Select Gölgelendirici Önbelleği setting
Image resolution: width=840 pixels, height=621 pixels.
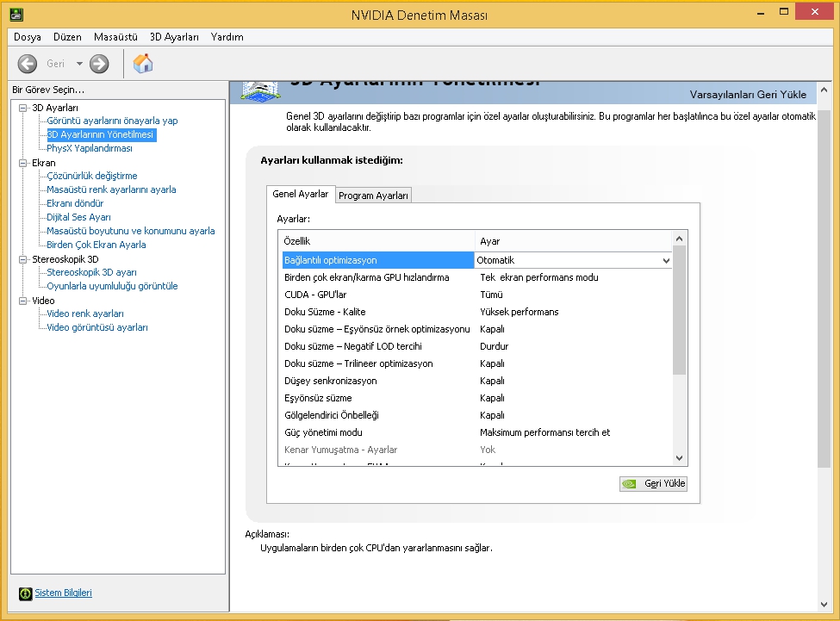(476, 415)
